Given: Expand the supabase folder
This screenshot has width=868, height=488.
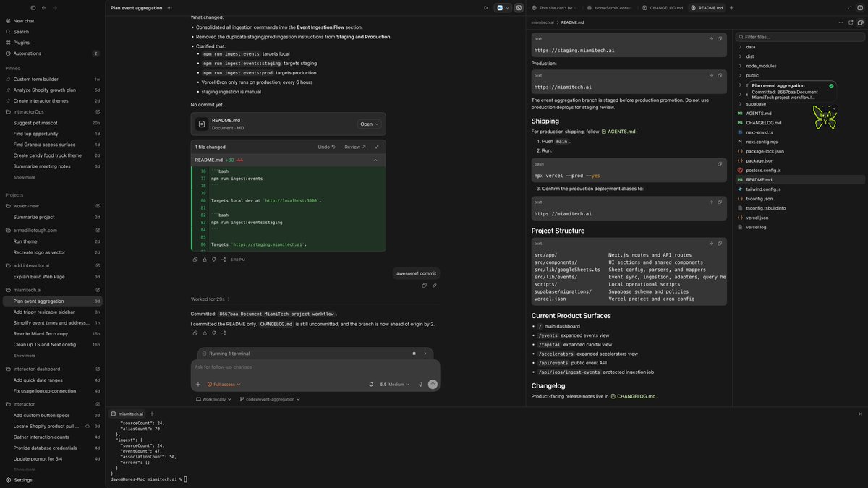Looking at the screenshot, I should click(756, 103).
